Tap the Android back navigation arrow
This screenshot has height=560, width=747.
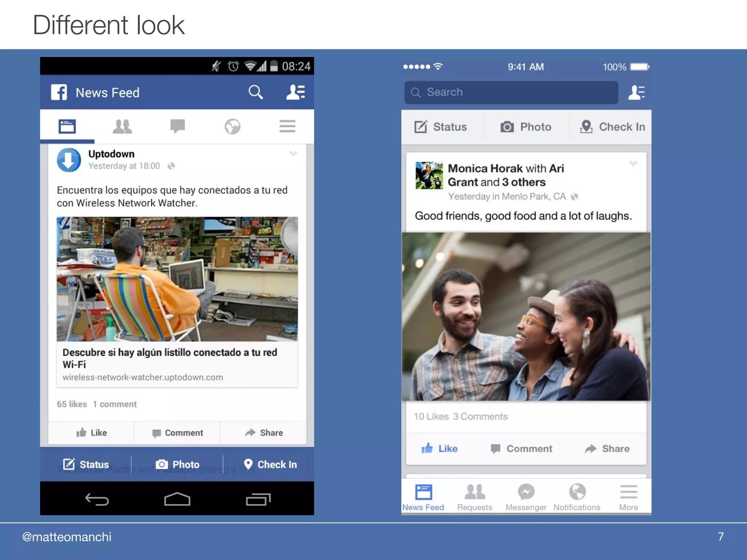coord(97,499)
